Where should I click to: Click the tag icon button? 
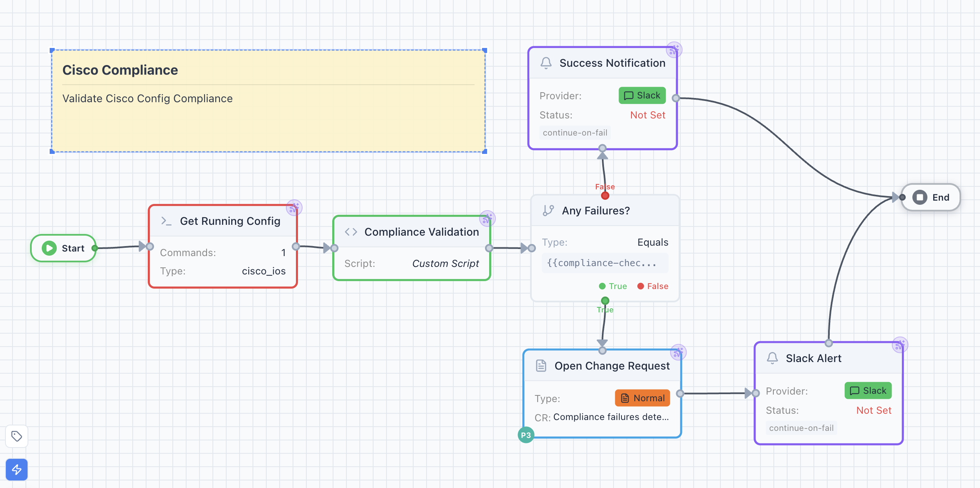click(x=17, y=436)
